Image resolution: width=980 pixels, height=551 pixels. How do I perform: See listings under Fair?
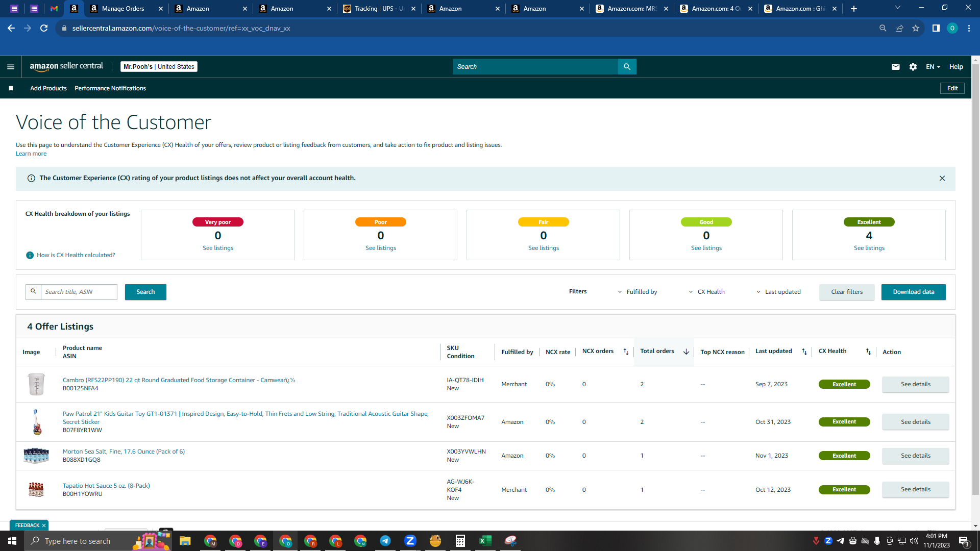coord(544,248)
